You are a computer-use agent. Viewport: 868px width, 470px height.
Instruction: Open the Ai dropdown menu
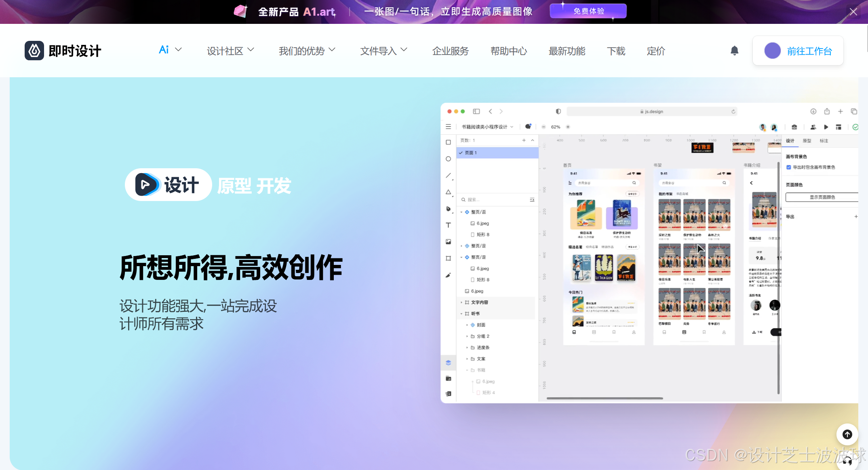(x=170, y=50)
